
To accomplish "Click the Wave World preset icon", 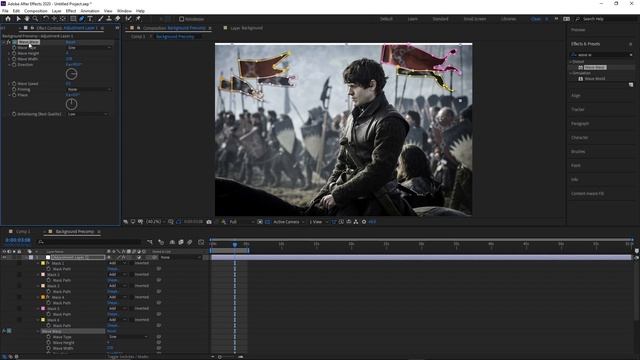I will (x=580, y=79).
